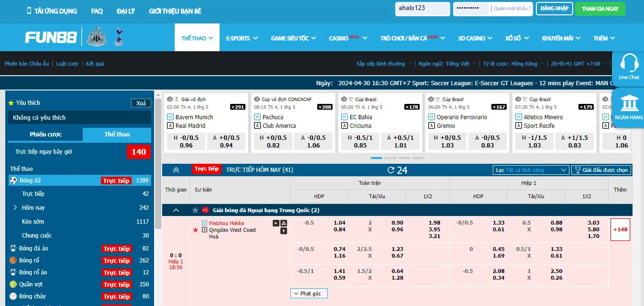Click the yellow Yêu thích star
The image size is (644, 306).
pos(11,103)
